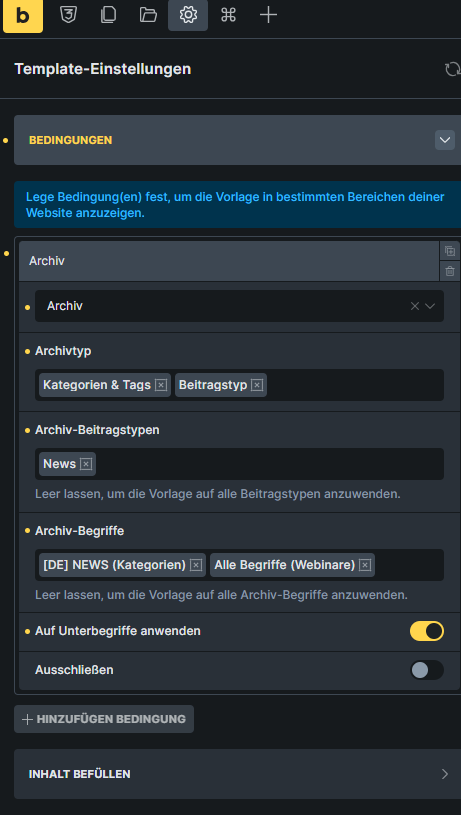The image size is (461, 815).
Task: Click Hinzufügen Bedingung button
Action: click(x=104, y=719)
